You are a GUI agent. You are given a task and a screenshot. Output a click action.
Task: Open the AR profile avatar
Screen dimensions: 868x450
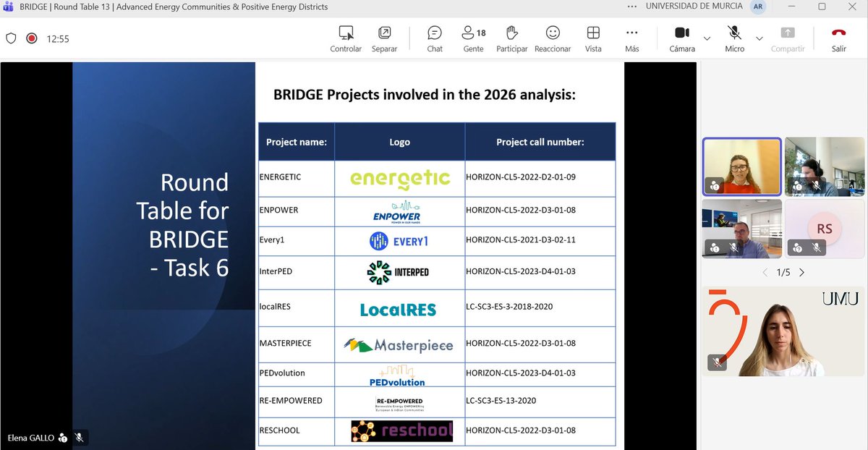pos(757,7)
